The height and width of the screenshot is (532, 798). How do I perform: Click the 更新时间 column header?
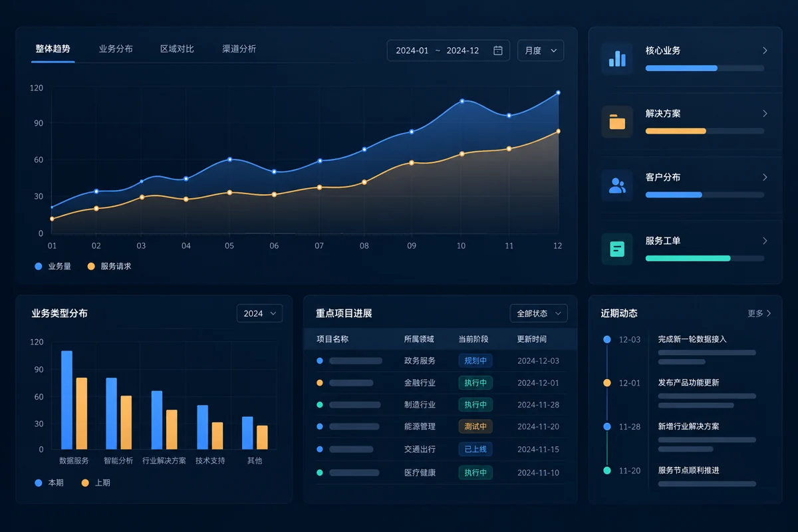532,339
